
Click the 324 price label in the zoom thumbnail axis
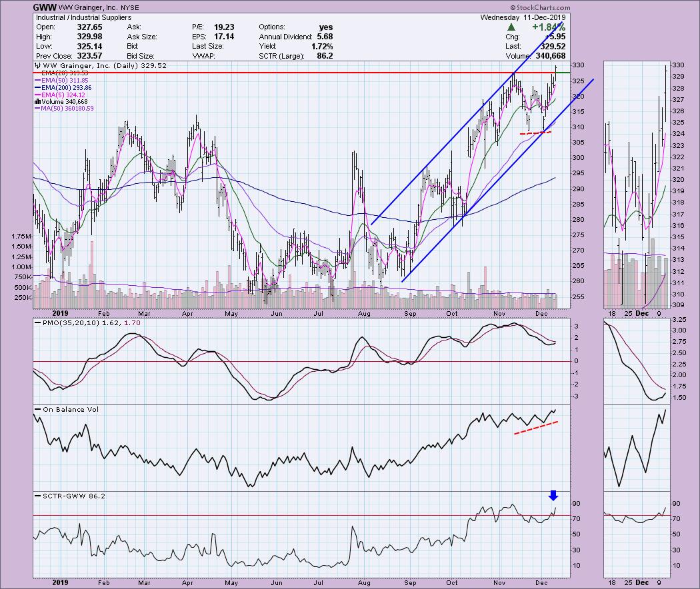[x=678, y=134]
